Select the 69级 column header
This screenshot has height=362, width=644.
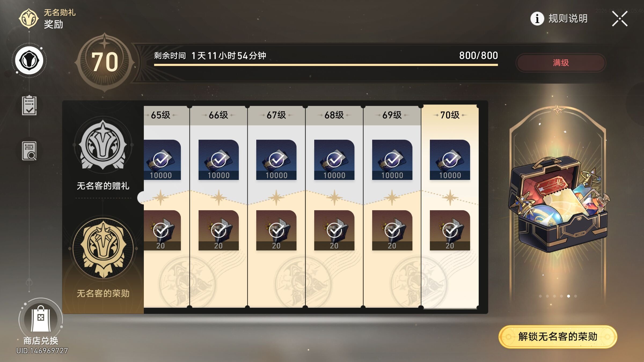(392, 115)
